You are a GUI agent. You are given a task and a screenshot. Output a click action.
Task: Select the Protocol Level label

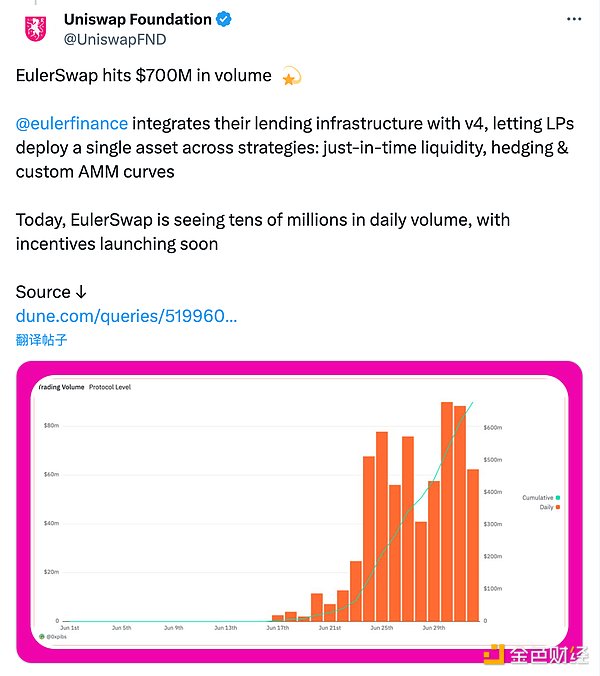pos(110,387)
